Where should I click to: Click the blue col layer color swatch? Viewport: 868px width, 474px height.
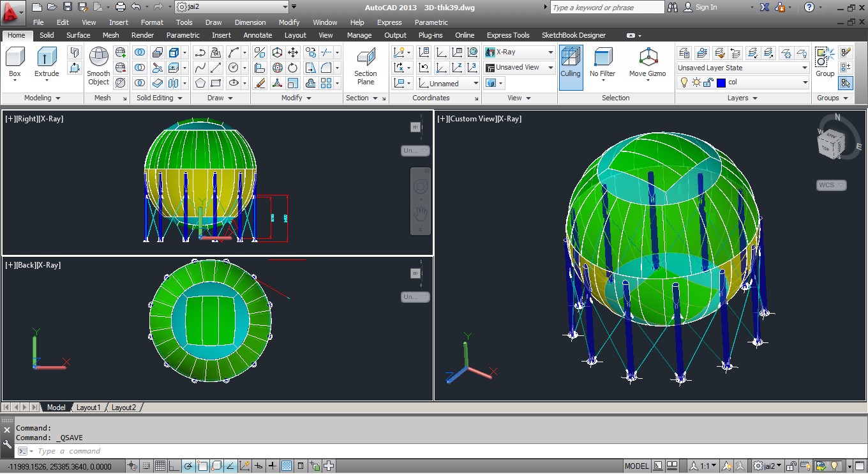tap(721, 82)
